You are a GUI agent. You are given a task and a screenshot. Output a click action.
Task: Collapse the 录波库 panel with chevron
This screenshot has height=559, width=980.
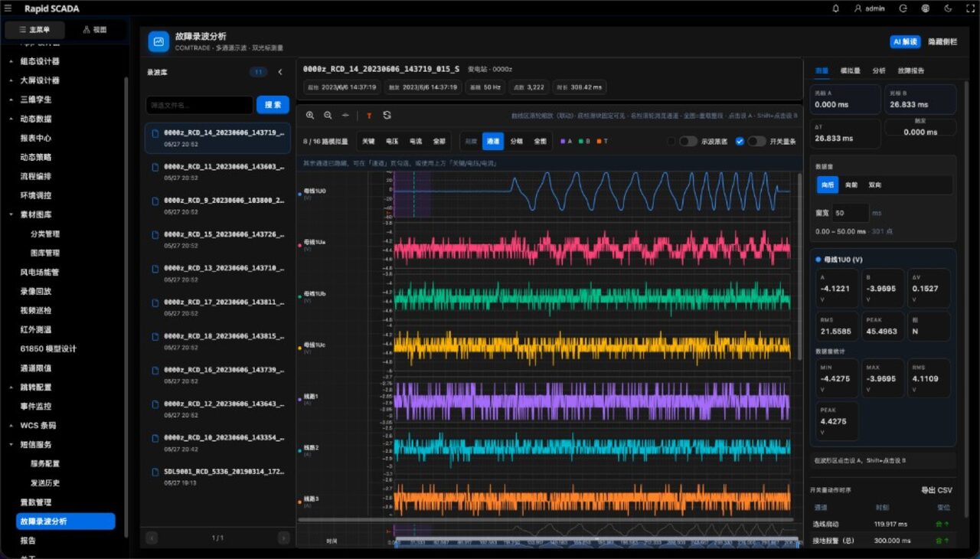point(279,72)
